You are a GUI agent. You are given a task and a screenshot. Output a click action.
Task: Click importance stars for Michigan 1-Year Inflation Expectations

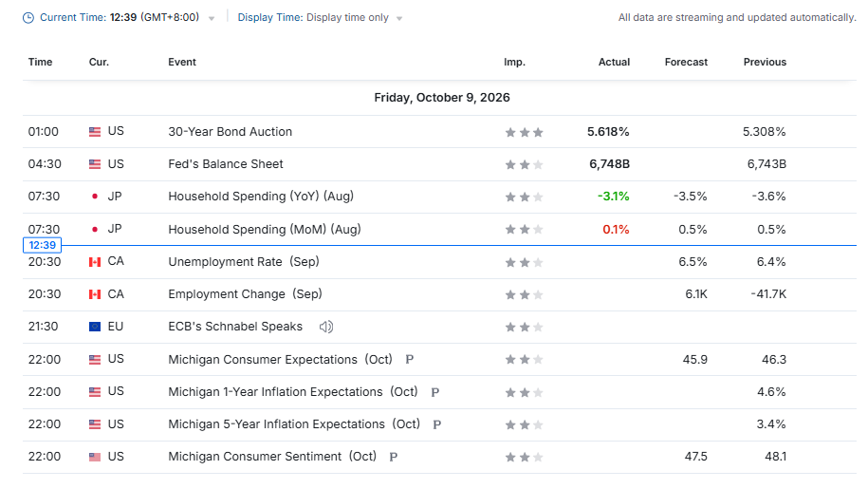[525, 393]
